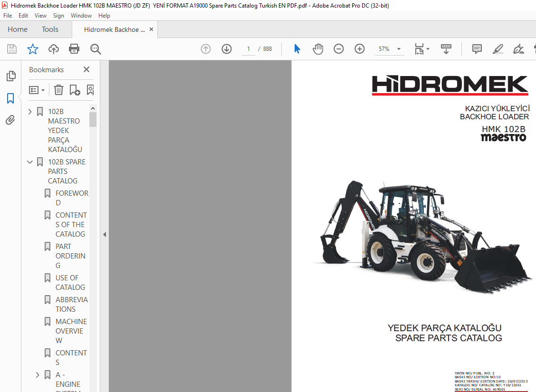
Task: Add a comment sticky note
Action: point(477,49)
